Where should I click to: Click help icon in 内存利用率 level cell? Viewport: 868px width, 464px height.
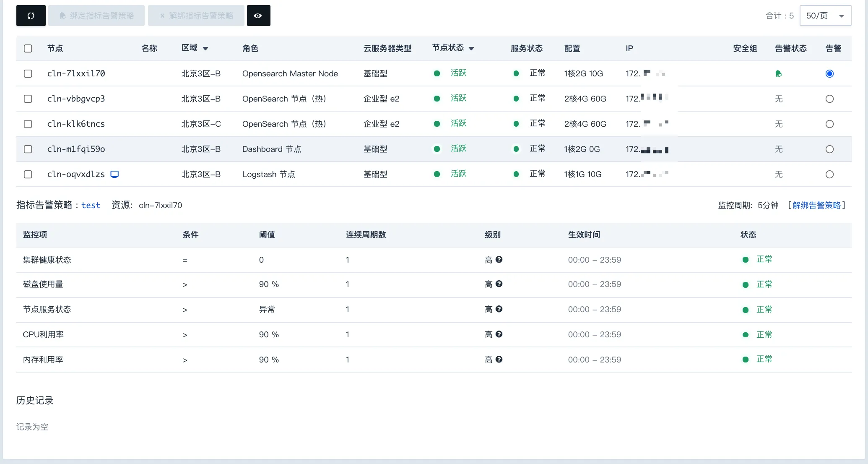pos(499,359)
